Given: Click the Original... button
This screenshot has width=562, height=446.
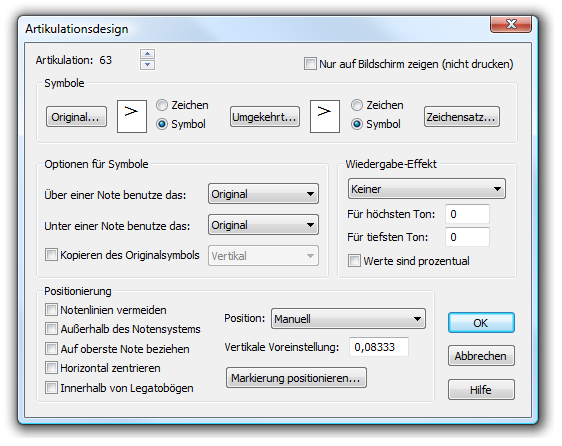Looking at the screenshot, I should [x=76, y=117].
